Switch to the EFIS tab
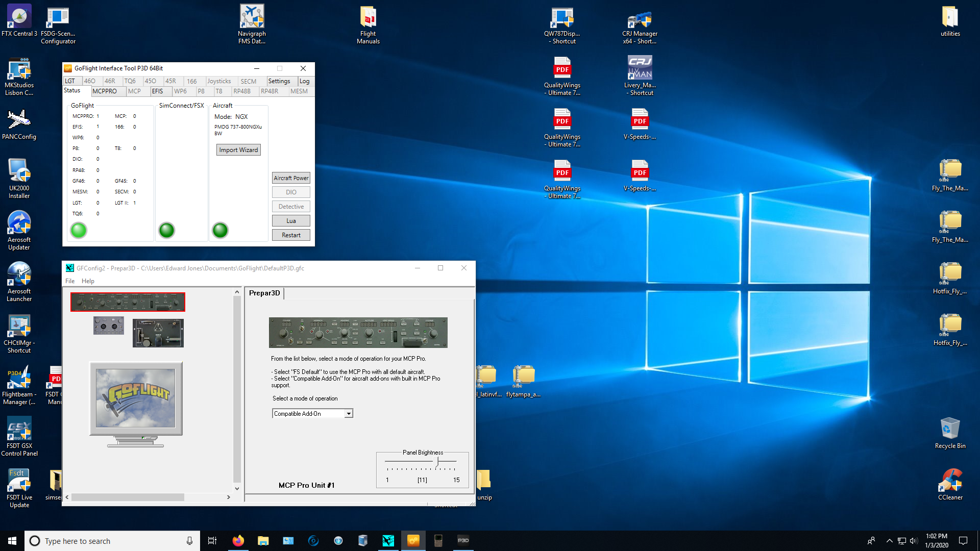Image resolution: width=980 pixels, height=551 pixels. pos(158,91)
